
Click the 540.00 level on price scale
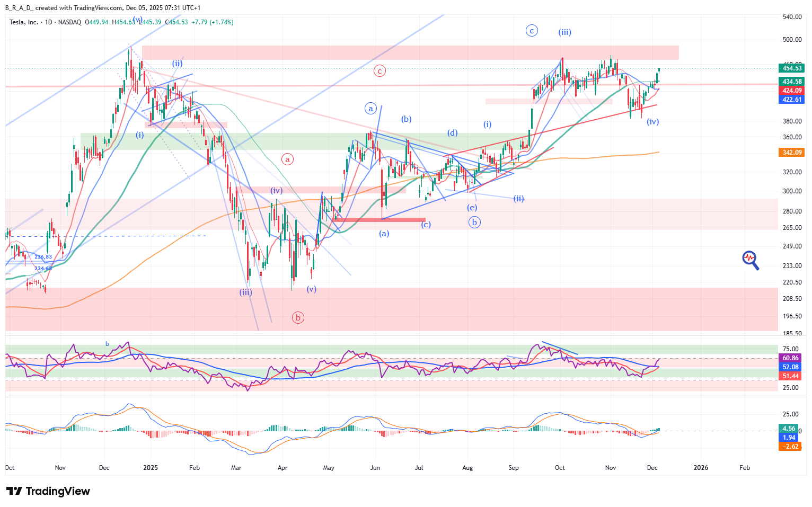tap(792, 17)
